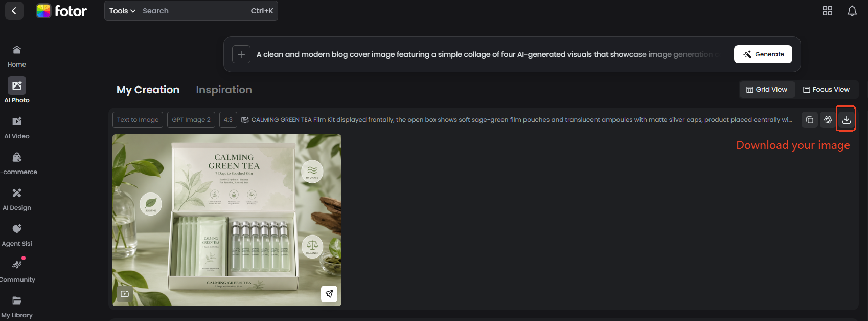Copy the prompt using copy icon
Image resolution: width=868 pixels, height=321 pixels.
810,120
